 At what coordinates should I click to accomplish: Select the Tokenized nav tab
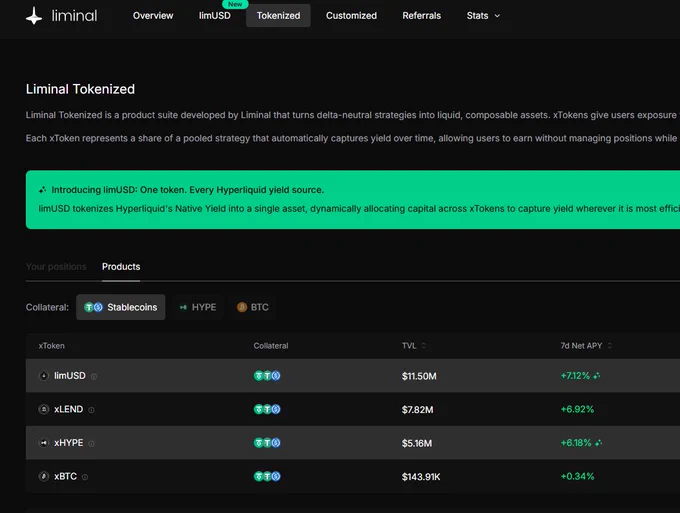pyautogui.click(x=278, y=16)
